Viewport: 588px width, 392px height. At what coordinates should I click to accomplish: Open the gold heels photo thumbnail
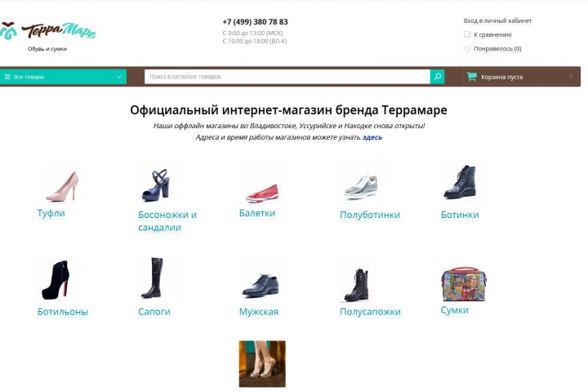coord(262,364)
